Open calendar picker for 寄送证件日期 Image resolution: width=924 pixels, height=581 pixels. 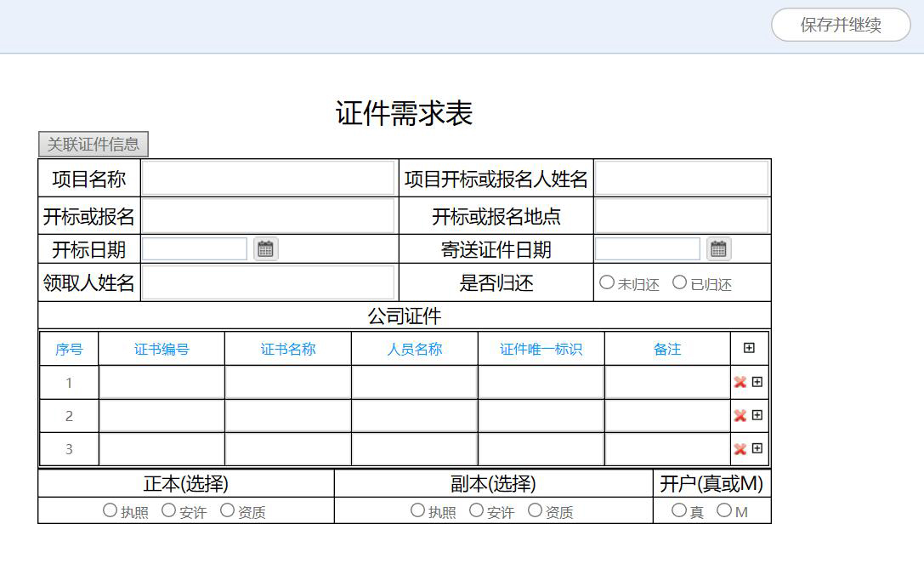[x=718, y=249]
